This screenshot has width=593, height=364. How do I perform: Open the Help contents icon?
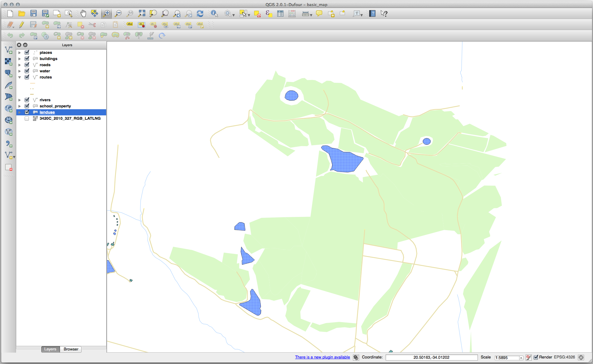pos(372,13)
